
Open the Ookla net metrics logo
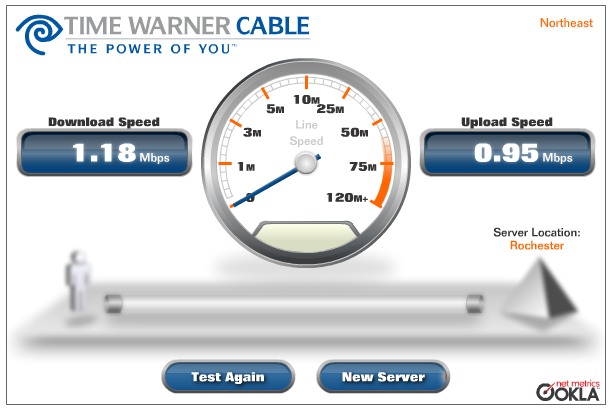pyautogui.click(x=568, y=391)
